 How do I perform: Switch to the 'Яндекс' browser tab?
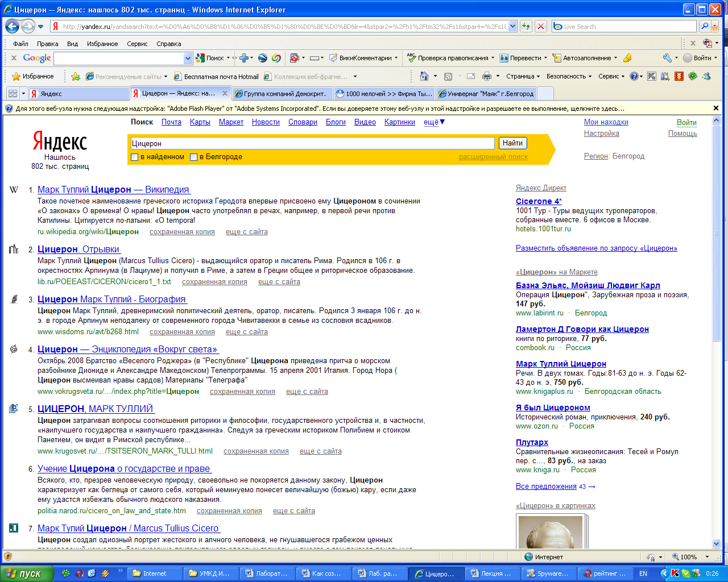point(78,94)
